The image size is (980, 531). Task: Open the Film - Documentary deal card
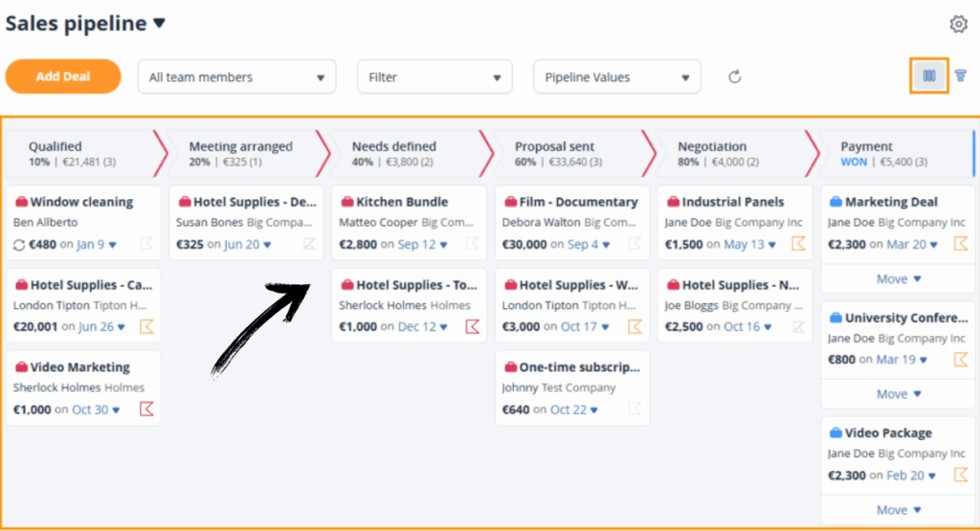coord(571,223)
